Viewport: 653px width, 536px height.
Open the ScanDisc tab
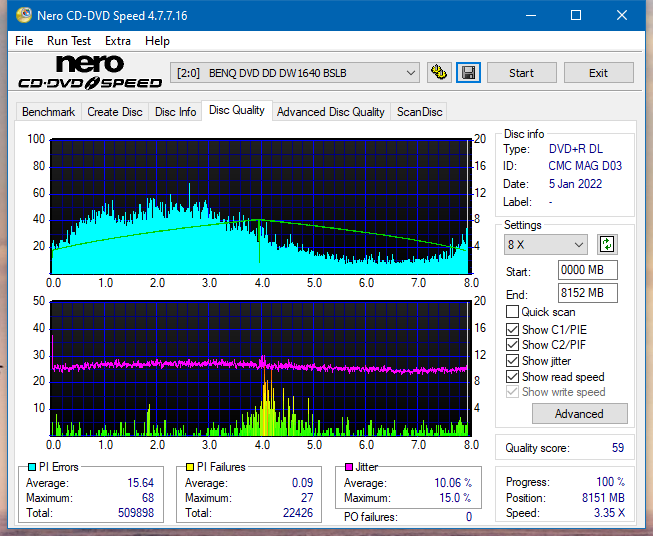(x=419, y=112)
